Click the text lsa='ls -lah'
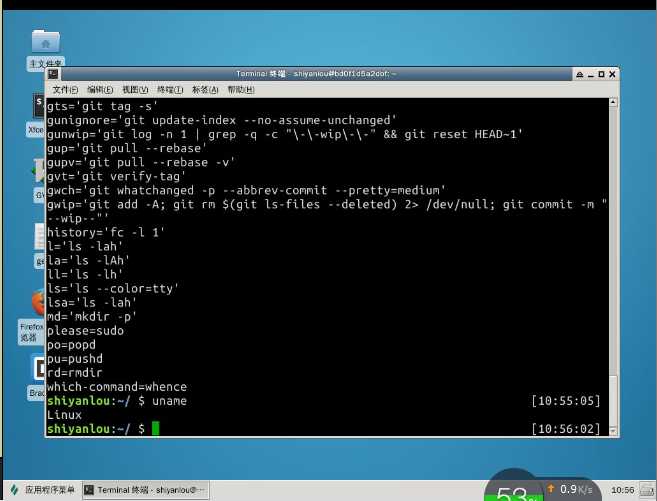657x501 pixels. (x=92, y=303)
